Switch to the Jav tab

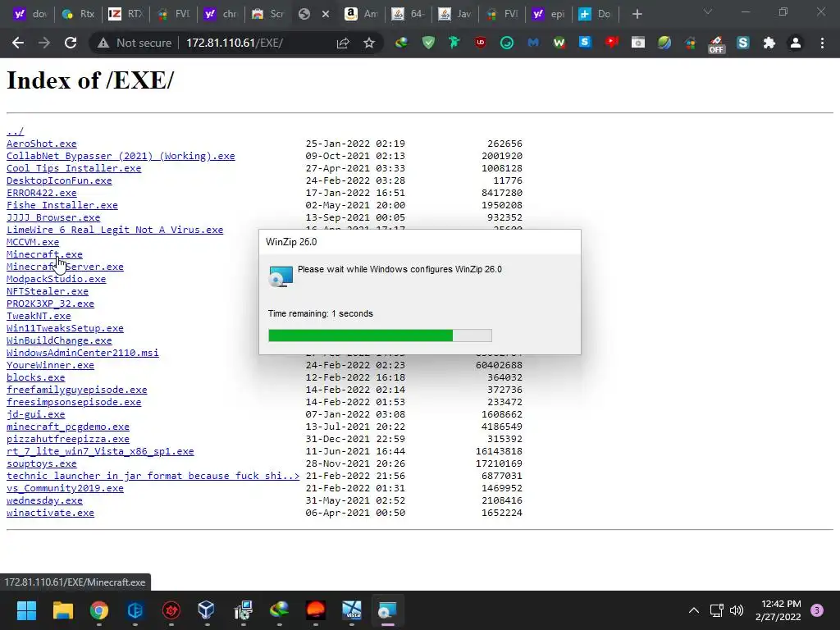coord(454,15)
